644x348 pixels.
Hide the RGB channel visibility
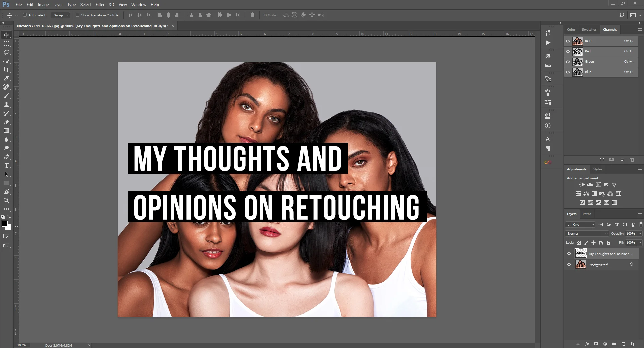click(x=568, y=41)
